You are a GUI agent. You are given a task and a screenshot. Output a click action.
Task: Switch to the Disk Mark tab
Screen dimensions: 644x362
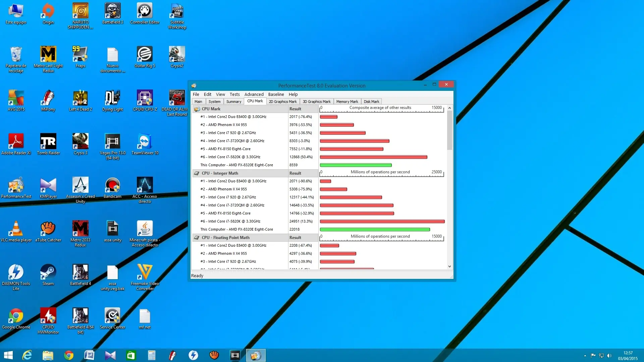point(371,102)
